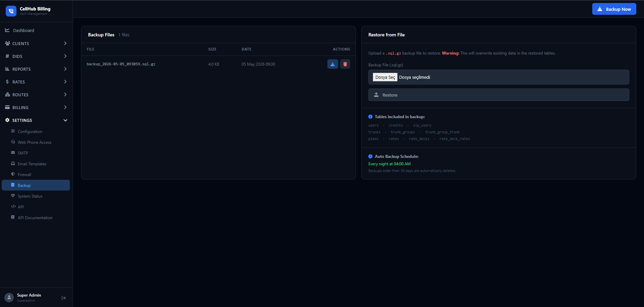Click the sip_users table name

click(422, 125)
